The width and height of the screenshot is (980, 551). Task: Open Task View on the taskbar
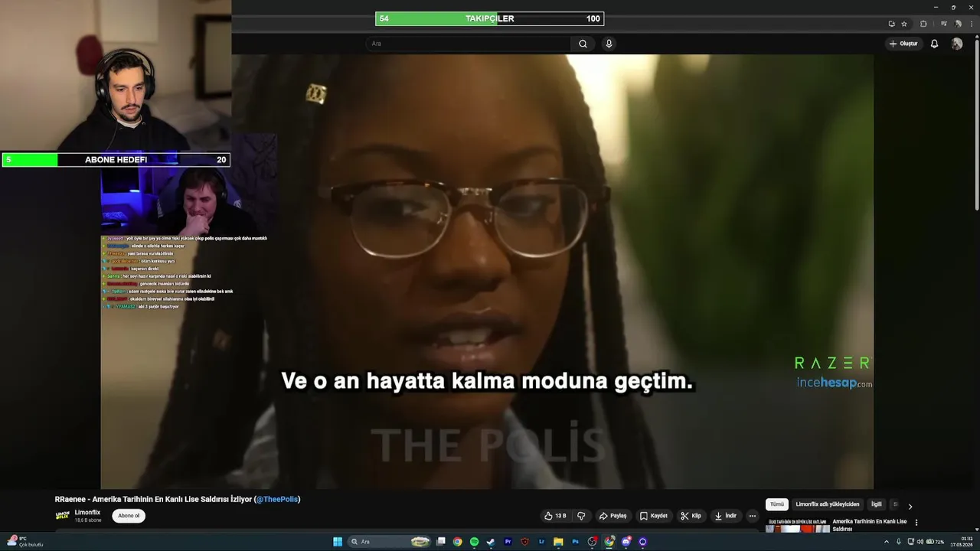point(441,542)
